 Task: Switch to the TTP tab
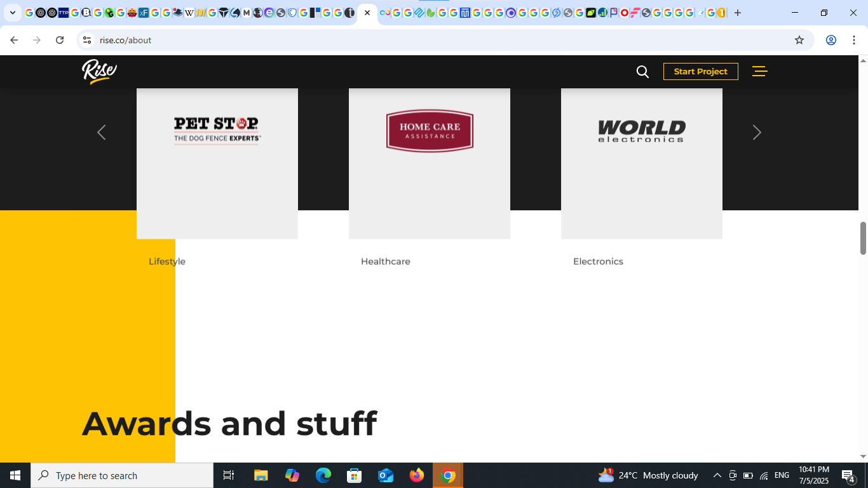(x=64, y=13)
